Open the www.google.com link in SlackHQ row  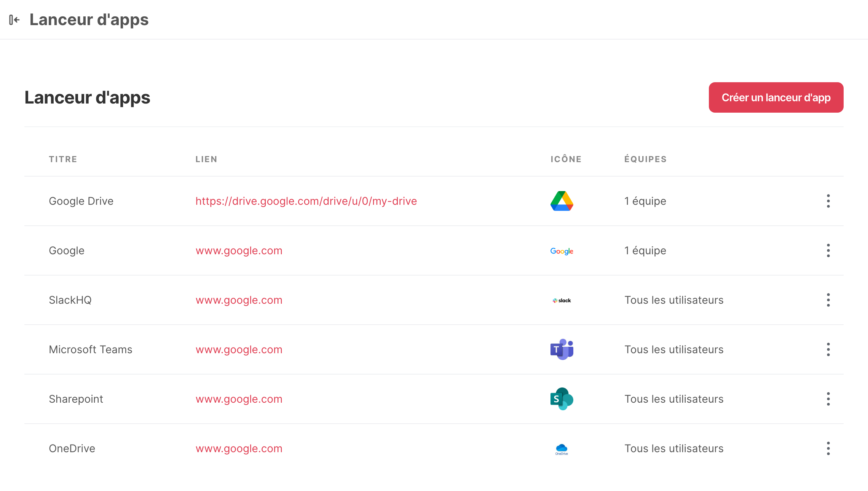pos(239,300)
